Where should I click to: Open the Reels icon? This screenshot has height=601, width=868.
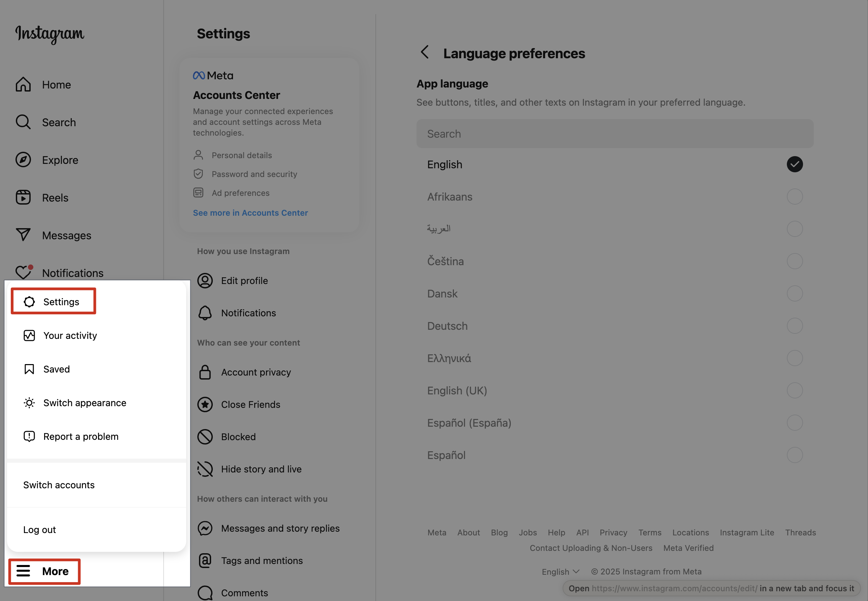click(23, 197)
